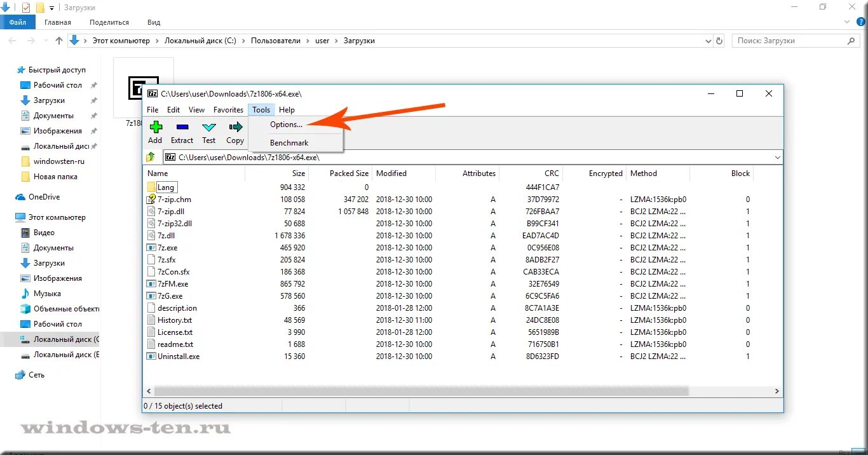The width and height of the screenshot is (868, 455).
Task: Open the Файл tab in Explorer
Action: coord(18,22)
